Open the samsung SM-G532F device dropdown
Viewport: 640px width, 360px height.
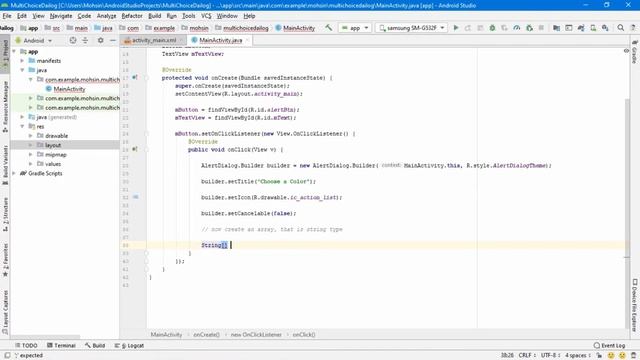point(411,28)
